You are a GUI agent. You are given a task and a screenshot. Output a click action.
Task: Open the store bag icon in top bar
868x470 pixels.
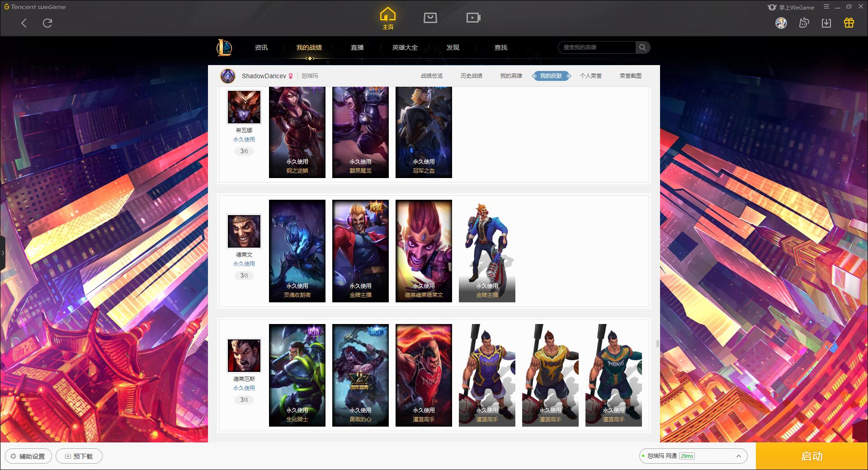(x=430, y=18)
